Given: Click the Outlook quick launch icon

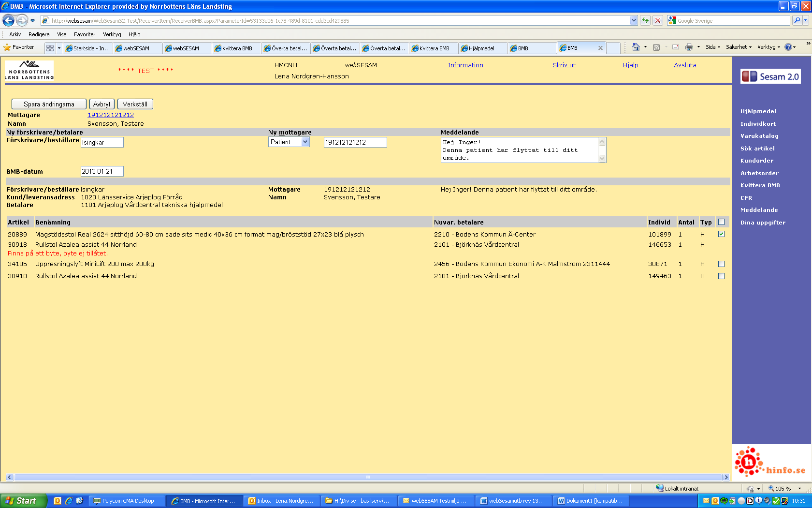Looking at the screenshot, I should click(58, 501).
